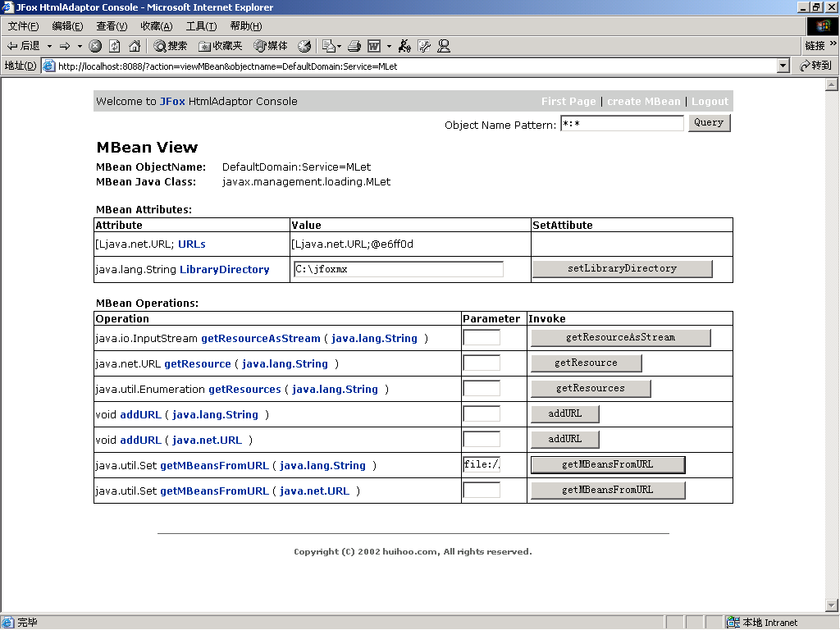Click the Stop loading icon
This screenshot has height=630, width=840.
pos(95,46)
